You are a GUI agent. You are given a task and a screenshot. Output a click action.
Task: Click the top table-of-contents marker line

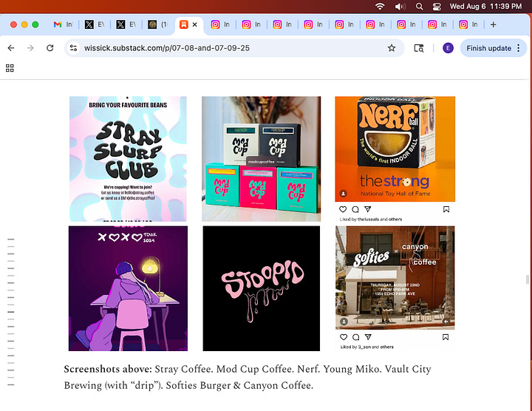[x=11, y=240]
